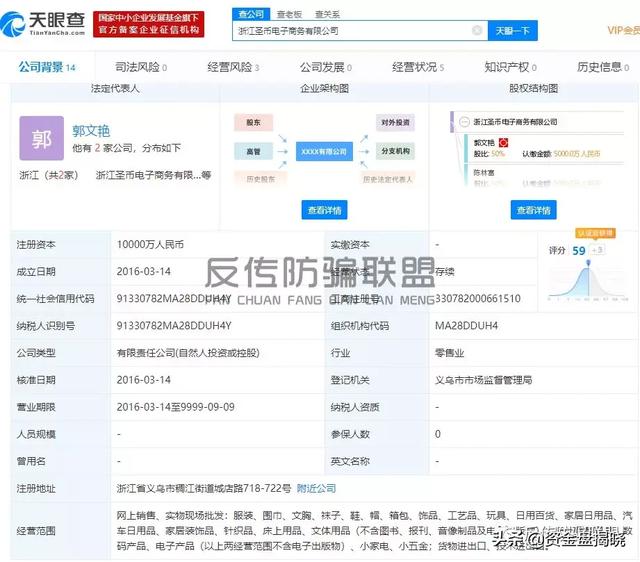Click the 陈林富 shareholder entry in equity chart

point(484,173)
